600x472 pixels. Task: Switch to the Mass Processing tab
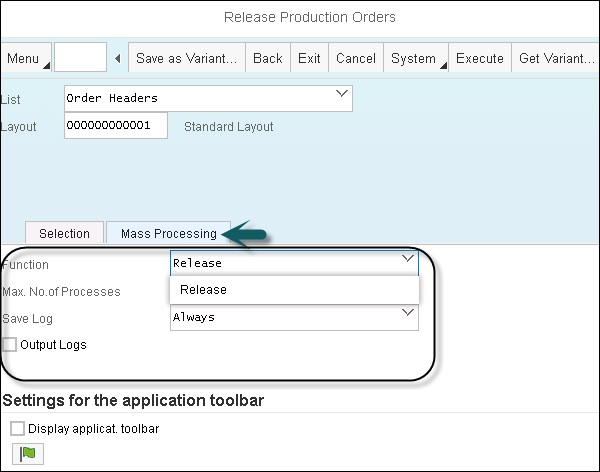pyautogui.click(x=169, y=233)
